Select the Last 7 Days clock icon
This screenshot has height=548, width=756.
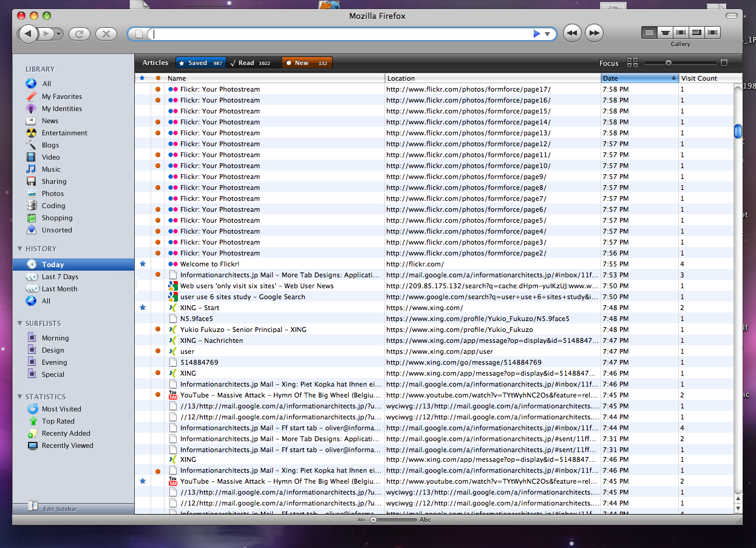(x=32, y=277)
